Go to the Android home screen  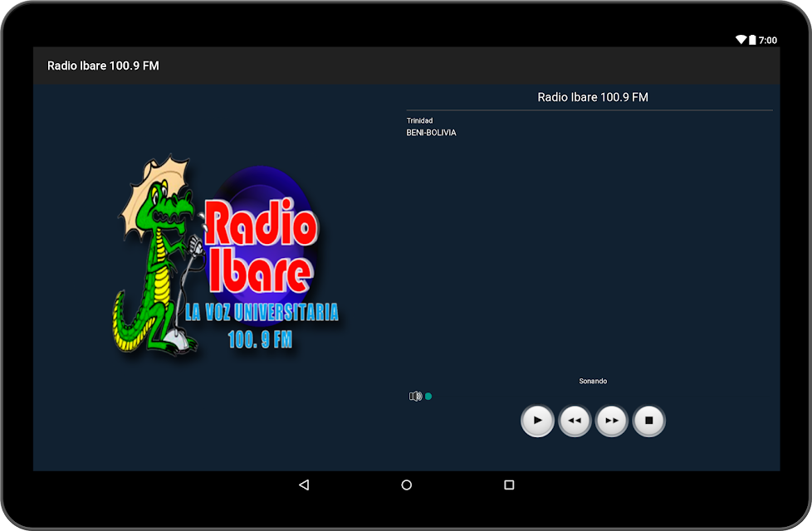(407, 485)
